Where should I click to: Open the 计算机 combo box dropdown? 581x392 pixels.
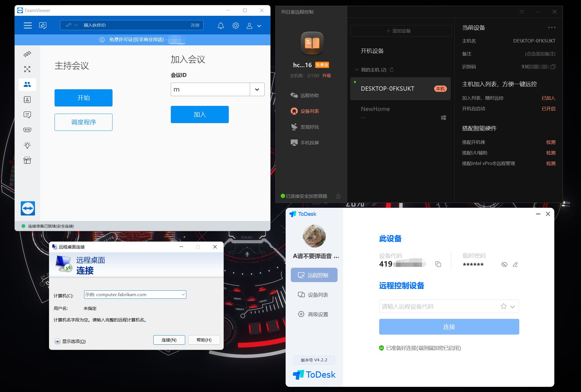click(x=183, y=294)
